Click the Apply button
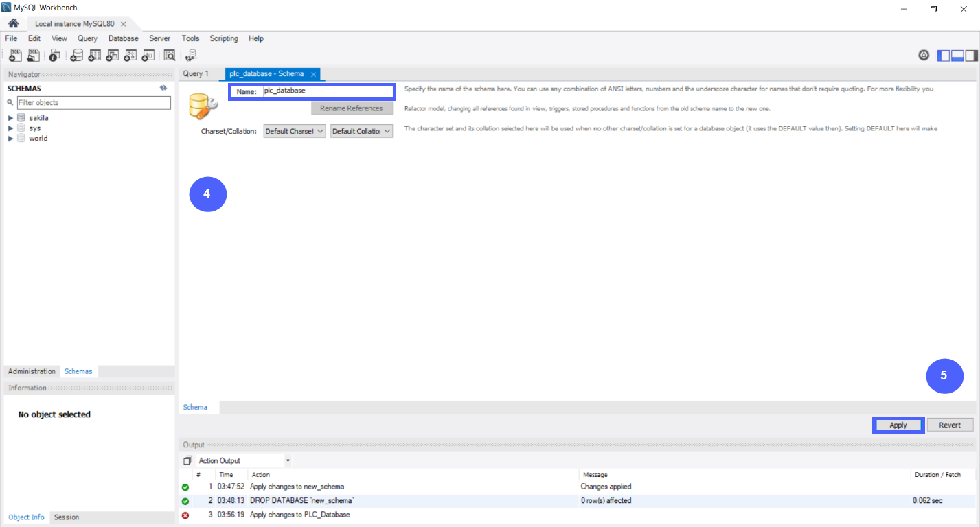980x527 pixels. click(898, 424)
